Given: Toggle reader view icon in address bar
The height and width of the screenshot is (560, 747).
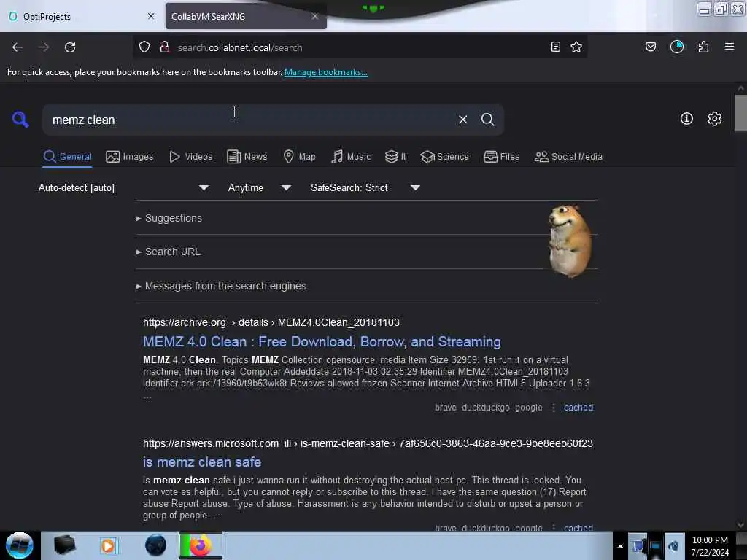Looking at the screenshot, I should [555, 47].
